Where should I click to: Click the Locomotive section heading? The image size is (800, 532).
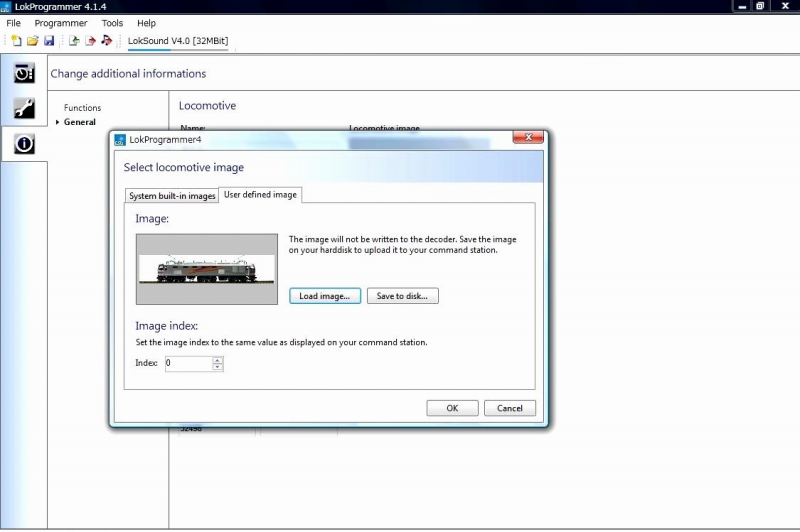[207, 106]
